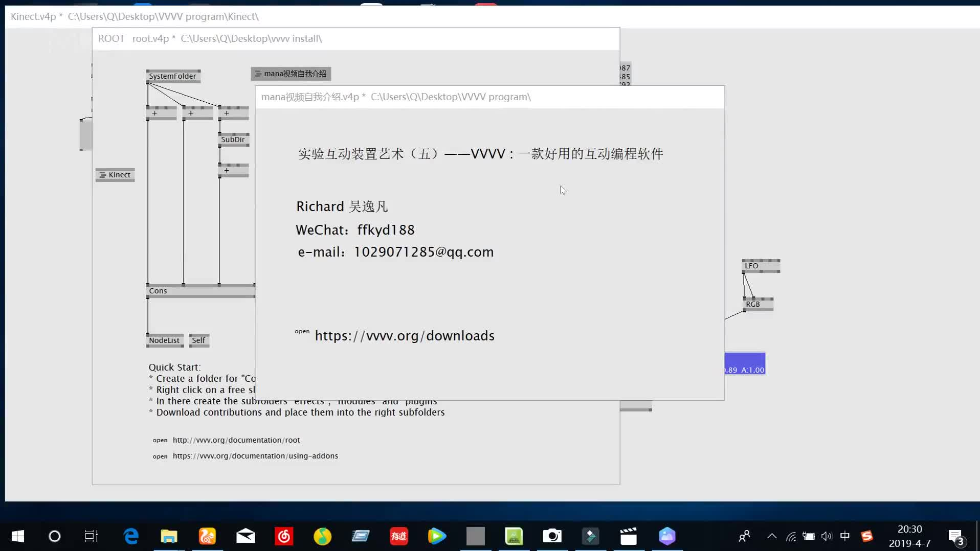Open Cortana search circle

(55, 536)
